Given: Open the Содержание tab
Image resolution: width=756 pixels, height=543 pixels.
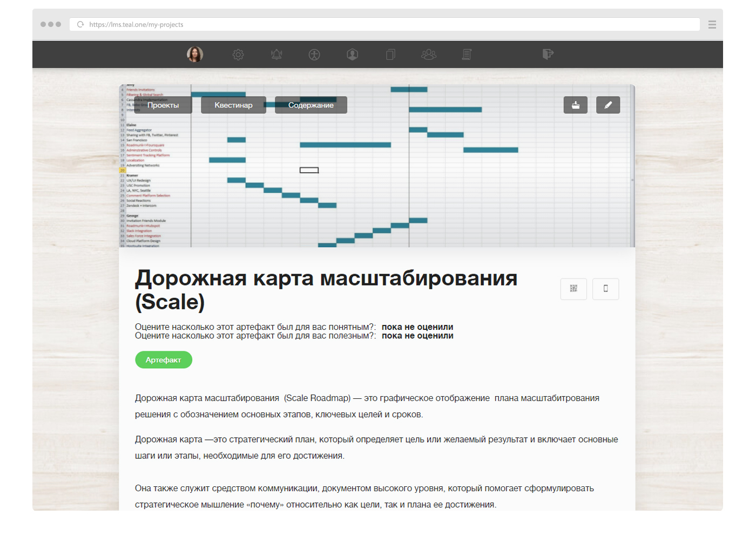Looking at the screenshot, I should pyautogui.click(x=311, y=105).
